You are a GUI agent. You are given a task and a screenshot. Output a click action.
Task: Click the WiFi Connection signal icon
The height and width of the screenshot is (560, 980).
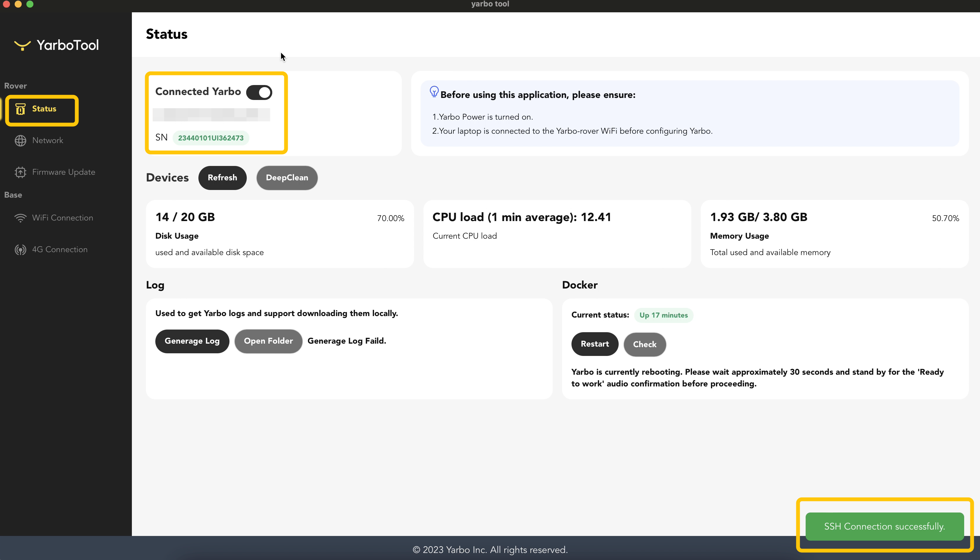(x=21, y=218)
